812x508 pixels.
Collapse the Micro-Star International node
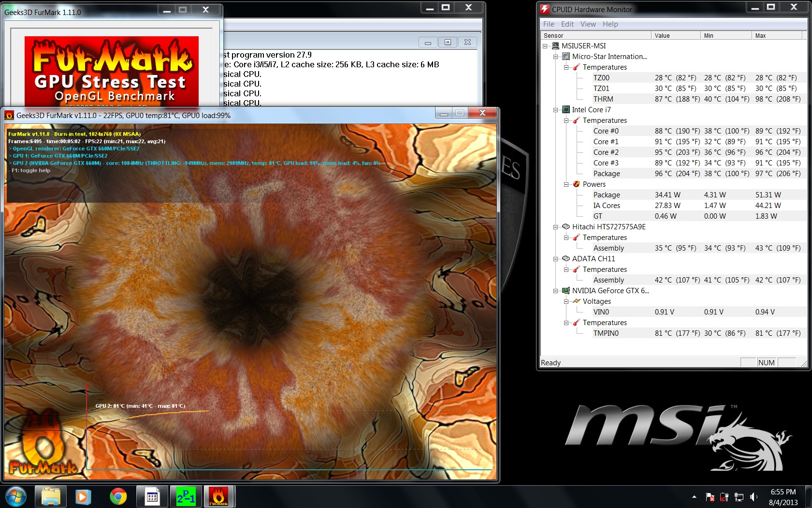[x=556, y=57]
